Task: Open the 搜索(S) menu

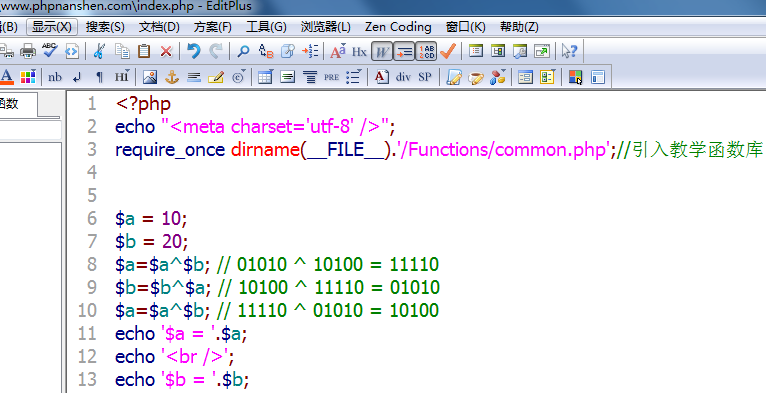Action: [105, 27]
